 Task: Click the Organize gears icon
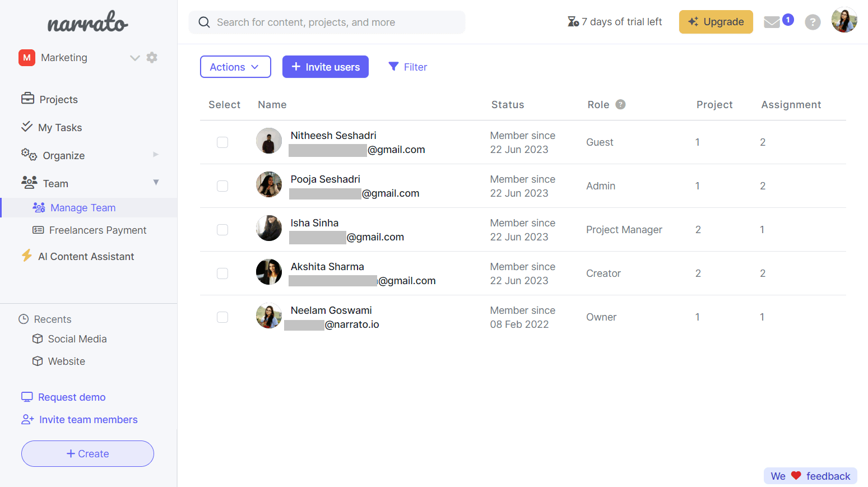[x=29, y=154]
